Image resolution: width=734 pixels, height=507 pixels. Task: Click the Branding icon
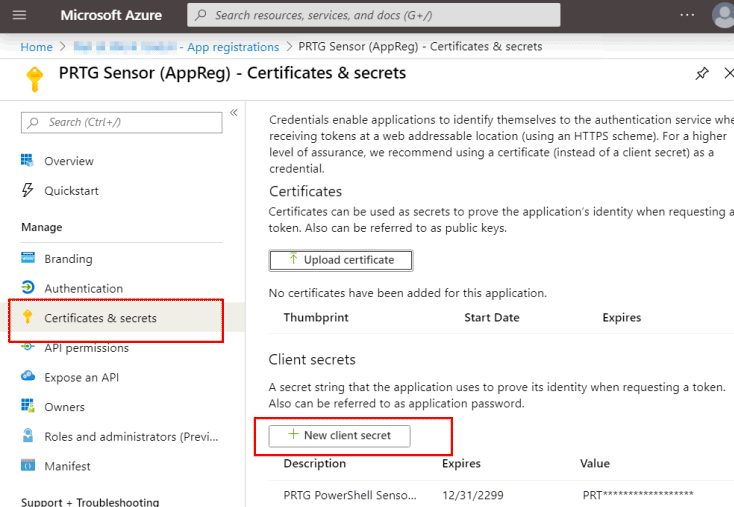click(x=28, y=258)
